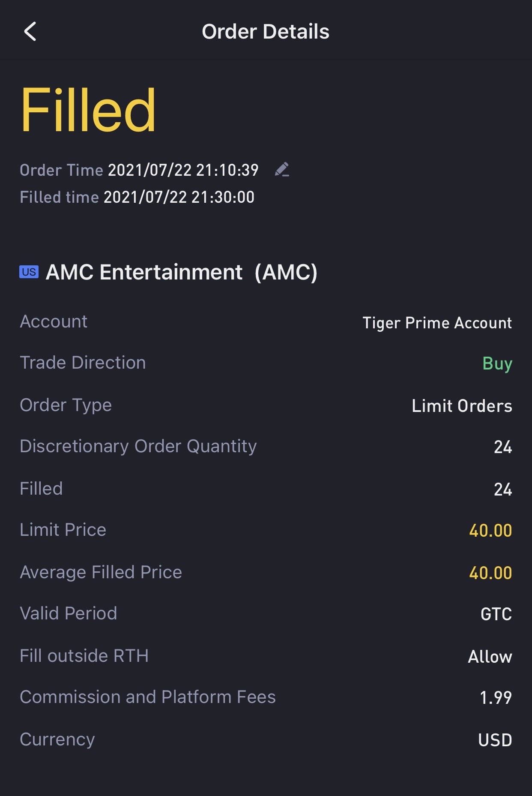Tap the Commission and Platform Fees label
This screenshot has width=532, height=796.
point(148,697)
